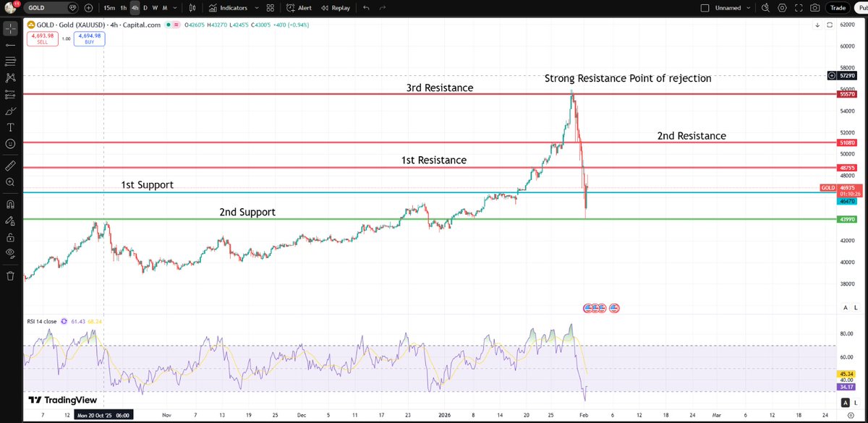
Task: Click the 1.00 quantity value
Action: tap(66, 39)
